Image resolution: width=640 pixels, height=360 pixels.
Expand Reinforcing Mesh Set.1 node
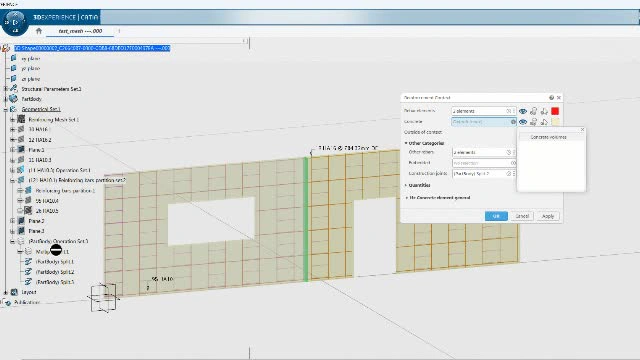point(13,119)
